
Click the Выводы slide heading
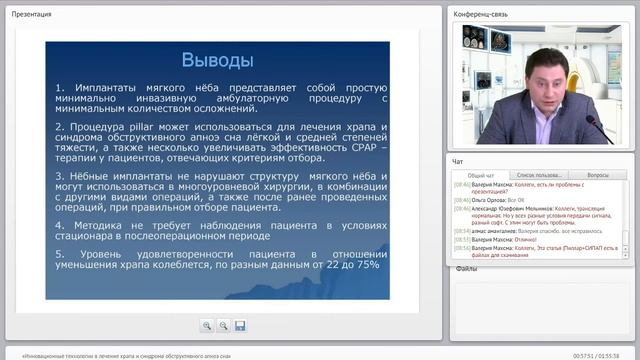[218, 60]
